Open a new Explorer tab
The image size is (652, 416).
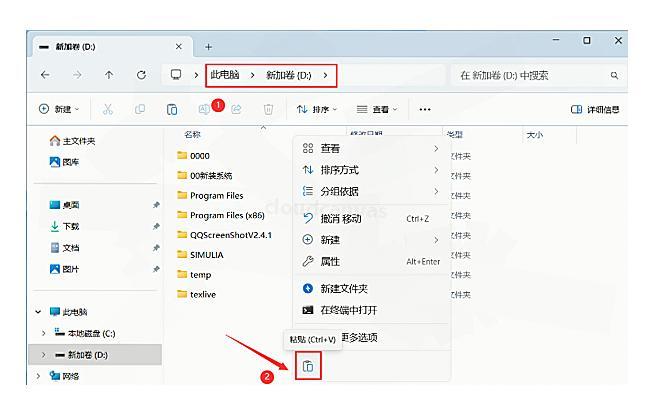209,47
